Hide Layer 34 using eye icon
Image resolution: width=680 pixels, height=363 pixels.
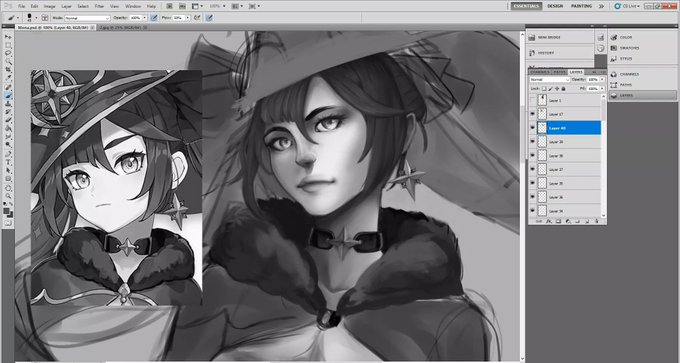click(533, 211)
